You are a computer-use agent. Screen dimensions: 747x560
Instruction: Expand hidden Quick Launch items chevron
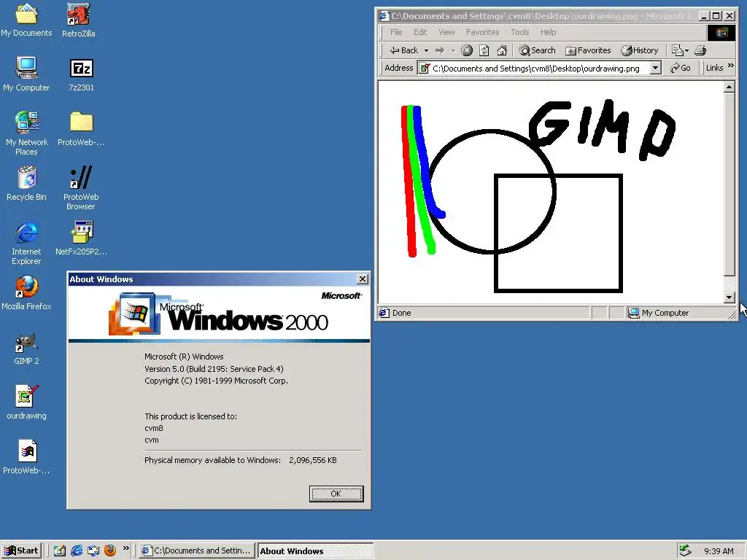pos(125,548)
